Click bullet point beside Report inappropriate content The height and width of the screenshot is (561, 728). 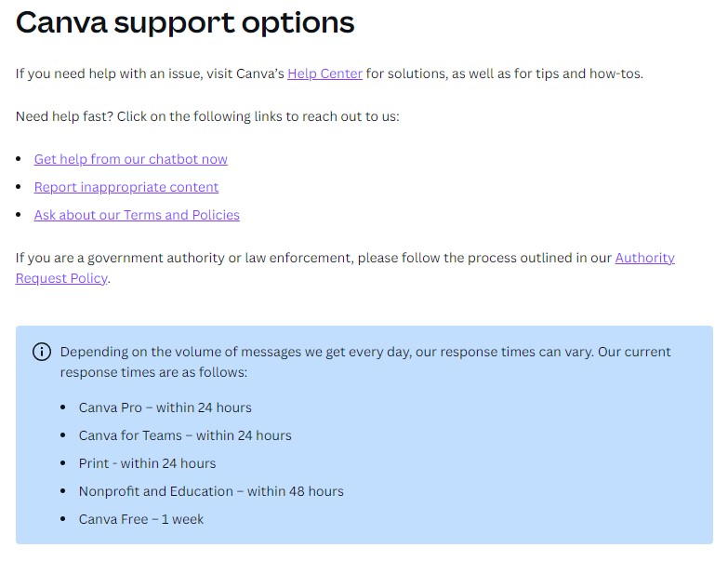(x=19, y=187)
